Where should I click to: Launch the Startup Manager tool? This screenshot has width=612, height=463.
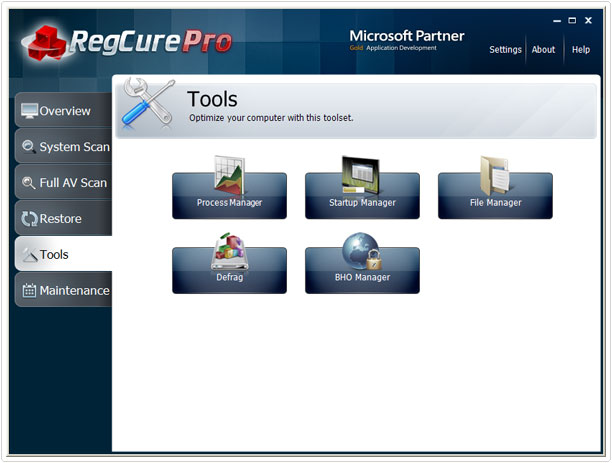pyautogui.click(x=362, y=196)
